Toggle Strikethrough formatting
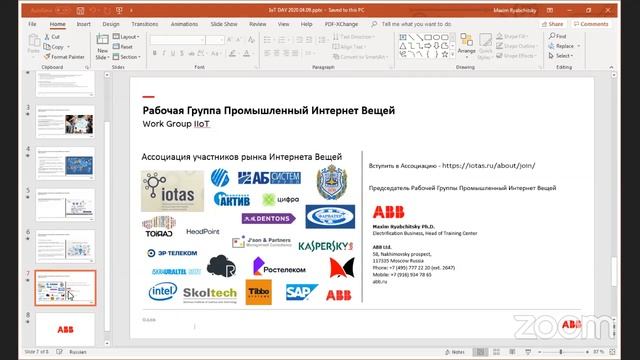Viewport: 640px width, 360px height. [191, 53]
